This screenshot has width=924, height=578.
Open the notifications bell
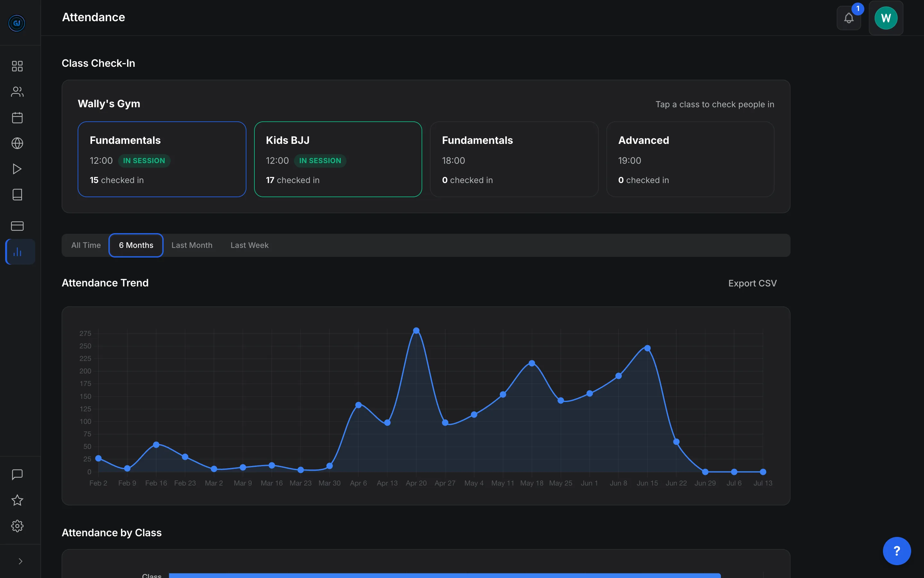click(x=848, y=18)
